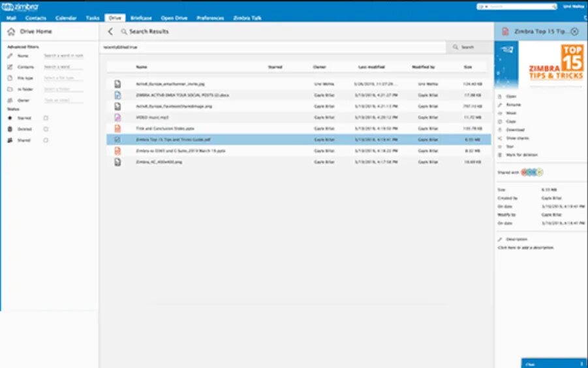Click the Drive Home link
The height and width of the screenshot is (368, 588).
pos(36,31)
